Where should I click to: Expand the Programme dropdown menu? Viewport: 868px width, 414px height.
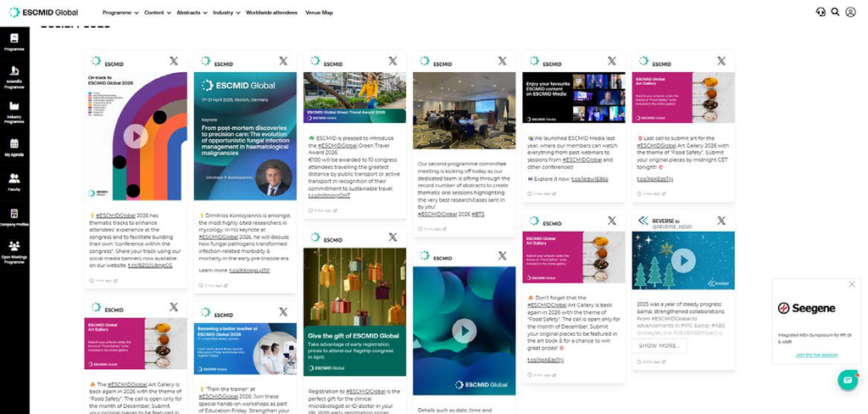(120, 12)
